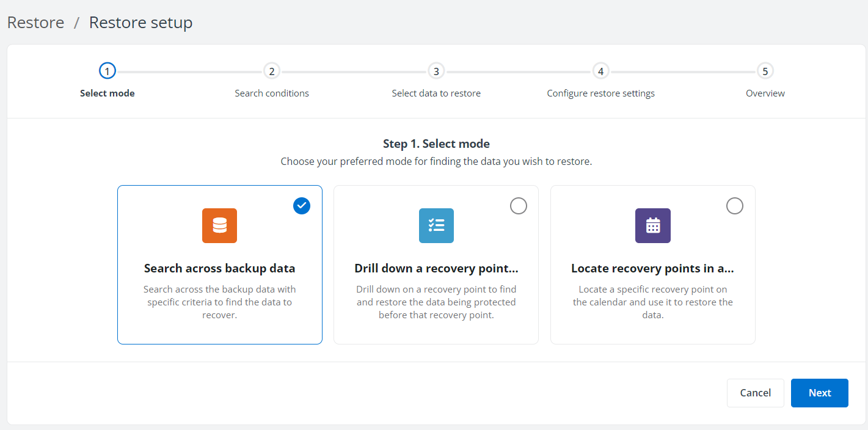
Task: Jump to the Overview step label
Action: click(765, 93)
